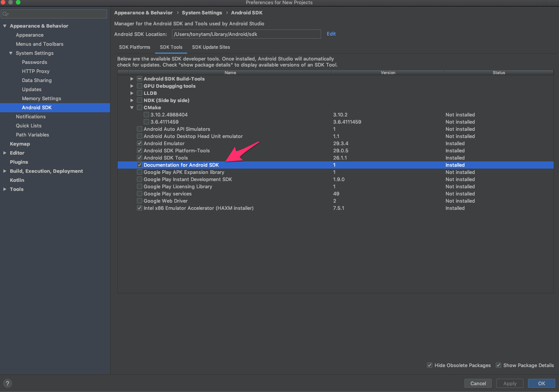Open Kotlin settings
The width and height of the screenshot is (559, 392).
(x=17, y=180)
